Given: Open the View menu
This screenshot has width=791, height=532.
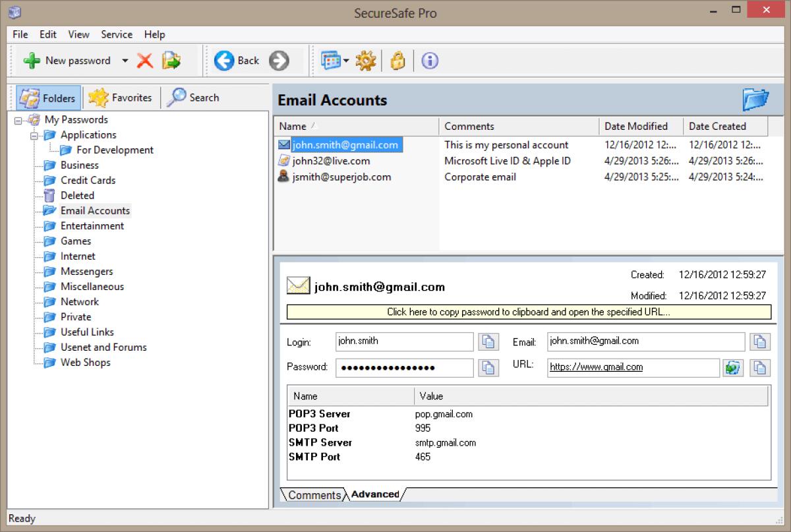Looking at the screenshot, I should coord(78,34).
